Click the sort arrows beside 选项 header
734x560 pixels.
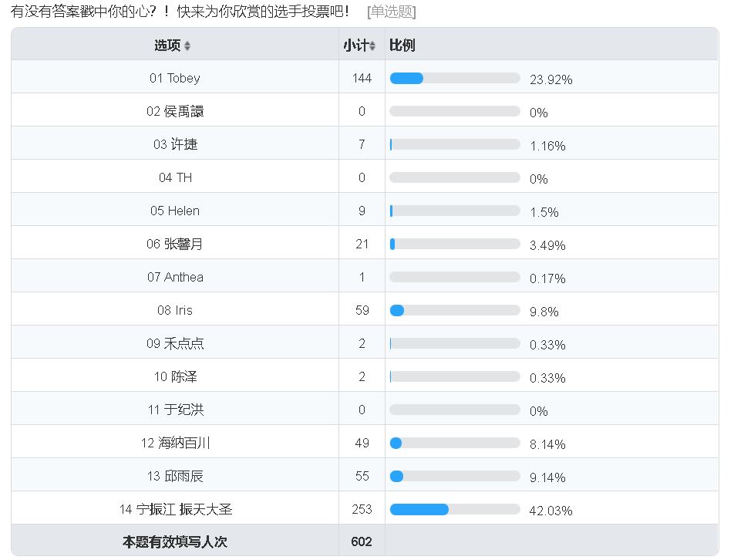click(x=187, y=46)
